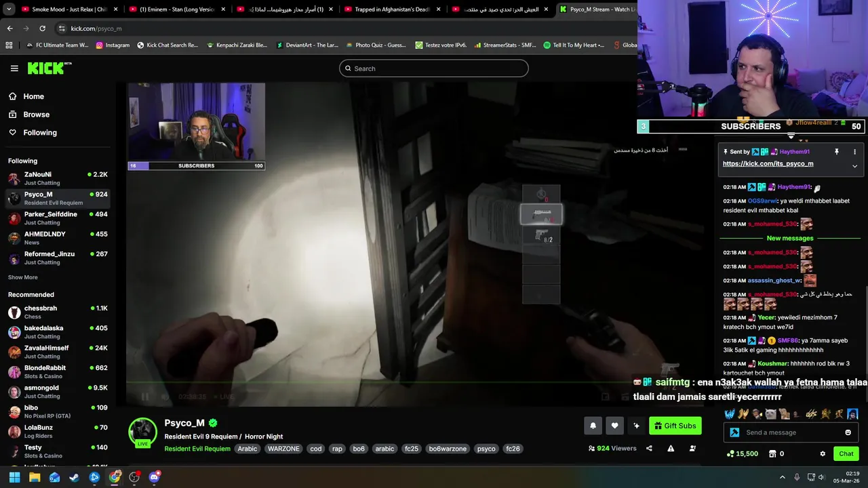Screen dimensions: 868x488
Task: Click the blue W emote in quick emotes
Action: pyautogui.click(x=730, y=414)
